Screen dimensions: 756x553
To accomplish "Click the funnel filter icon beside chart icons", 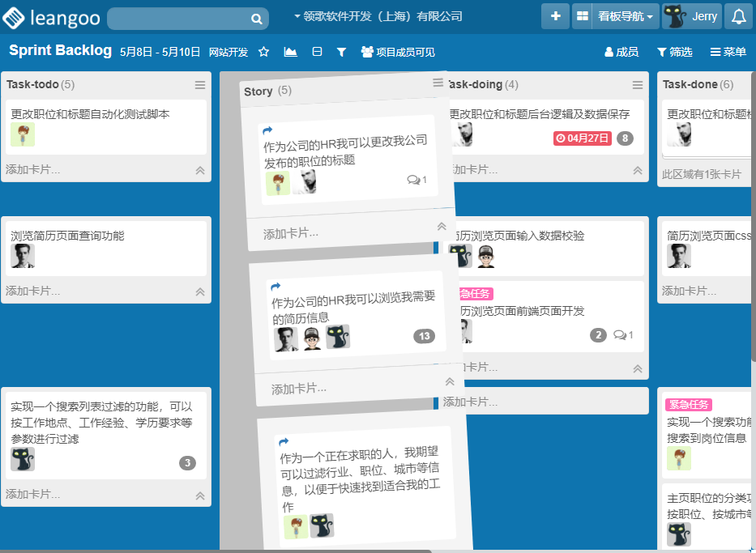I will pyautogui.click(x=341, y=52).
